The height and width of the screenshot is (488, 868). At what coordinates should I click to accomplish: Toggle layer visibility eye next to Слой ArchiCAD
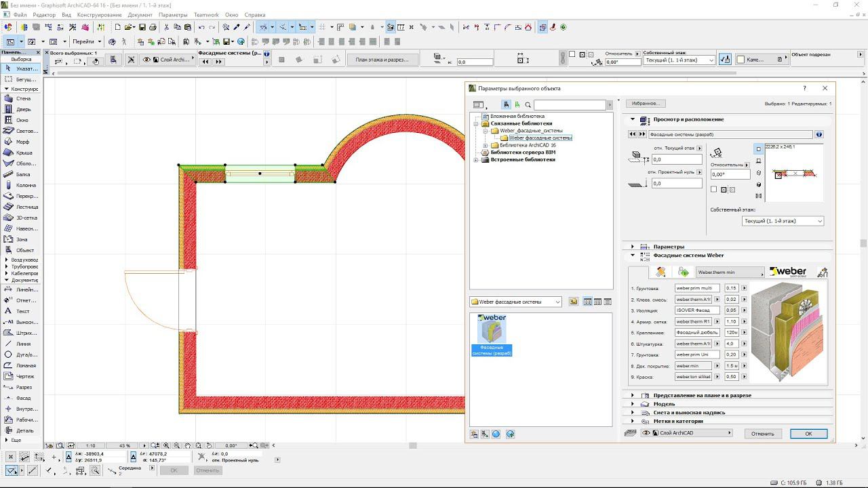[x=646, y=433]
